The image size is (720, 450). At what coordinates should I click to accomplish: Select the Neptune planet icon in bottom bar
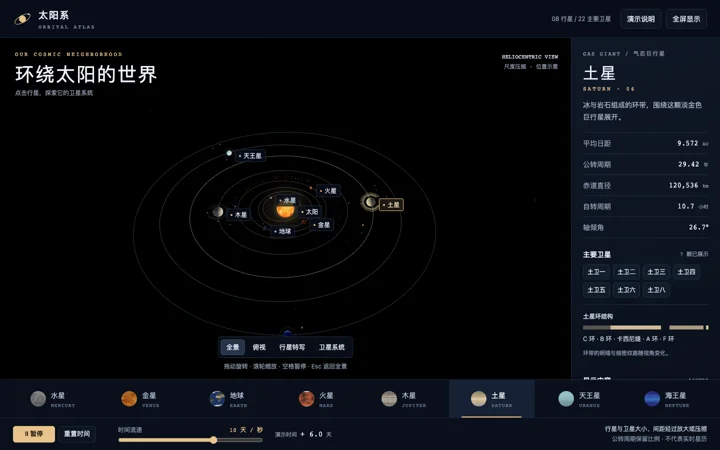(652, 399)
